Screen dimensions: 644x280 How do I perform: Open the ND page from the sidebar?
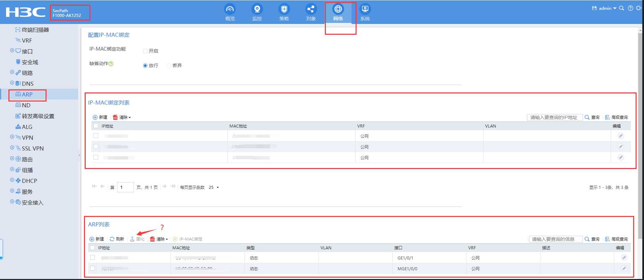point(23,105)
